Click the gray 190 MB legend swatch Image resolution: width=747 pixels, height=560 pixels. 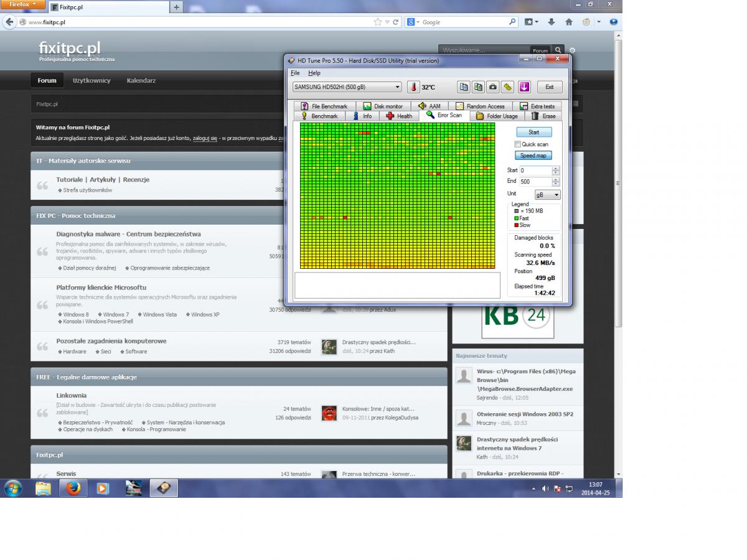[x=516, y=212]
